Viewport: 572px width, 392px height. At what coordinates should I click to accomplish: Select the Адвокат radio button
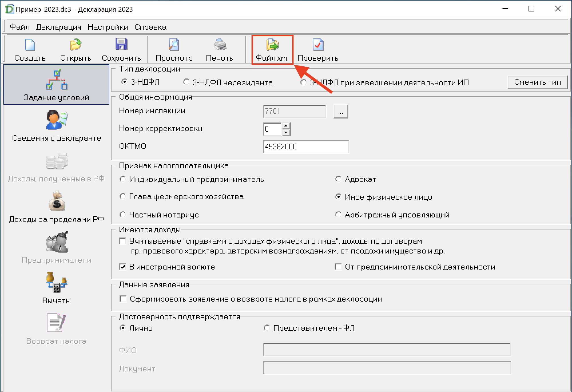tap(338, 179)
